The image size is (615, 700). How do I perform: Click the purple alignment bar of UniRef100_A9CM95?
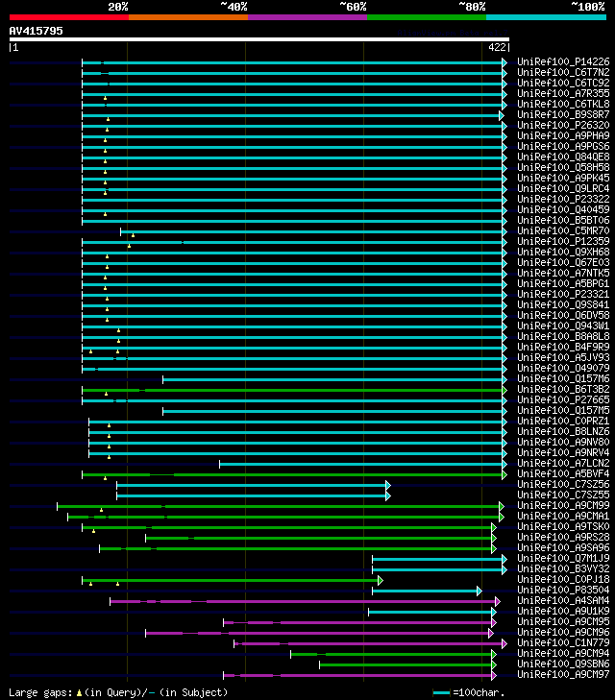360,622
